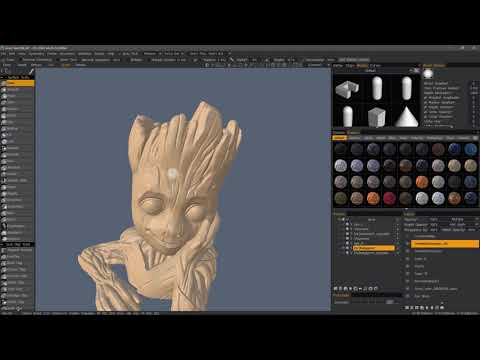Select the orange-highlighted tool in left panel
480x360 pixels.
(x=17, y=83)
